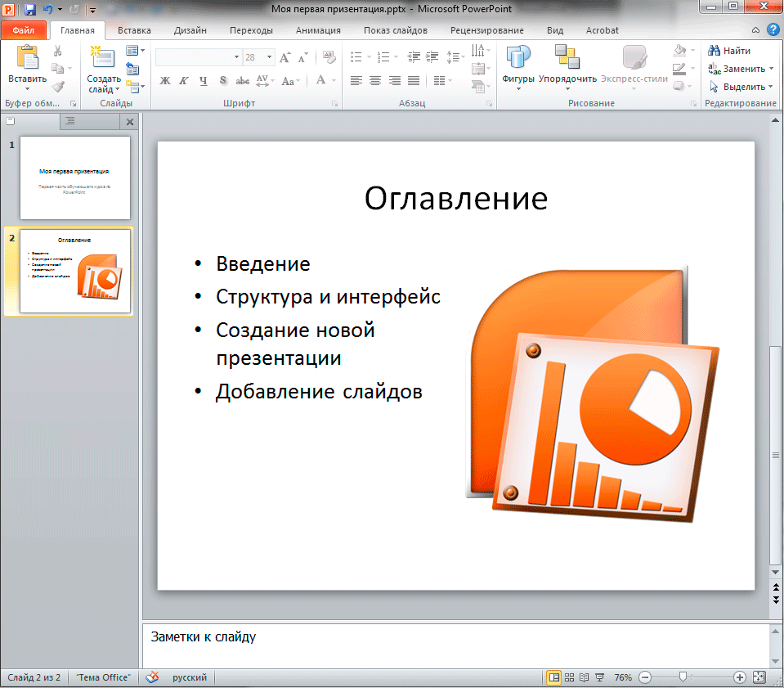Click the Save icon in quick access toolbar
This screenshot has height=688, width=784.
click(30, 10)
